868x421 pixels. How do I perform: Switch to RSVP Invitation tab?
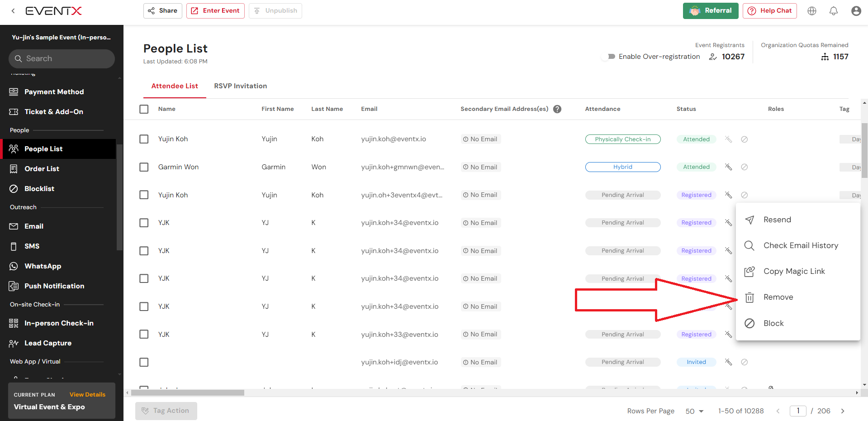(x=240, y=86)
